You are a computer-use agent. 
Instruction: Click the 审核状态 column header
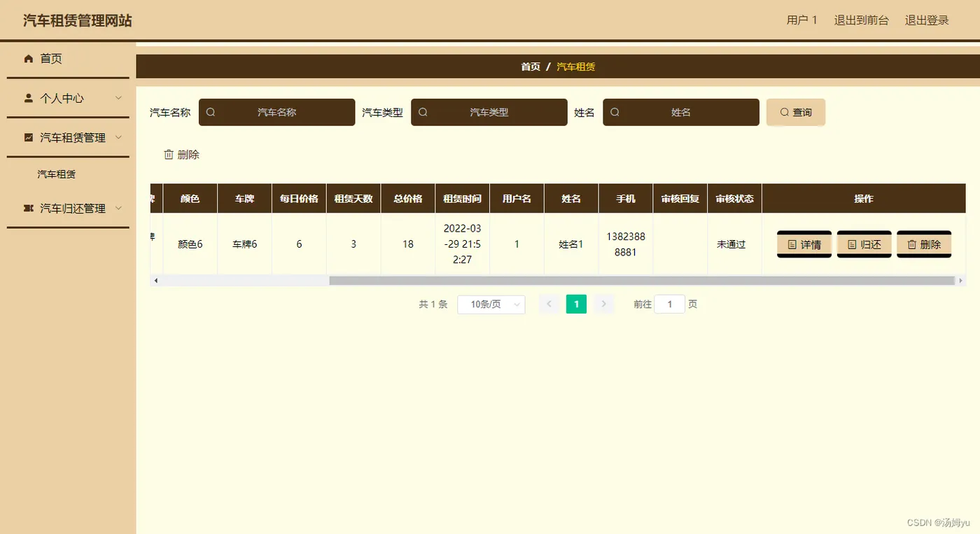click(x=735, y=199)
